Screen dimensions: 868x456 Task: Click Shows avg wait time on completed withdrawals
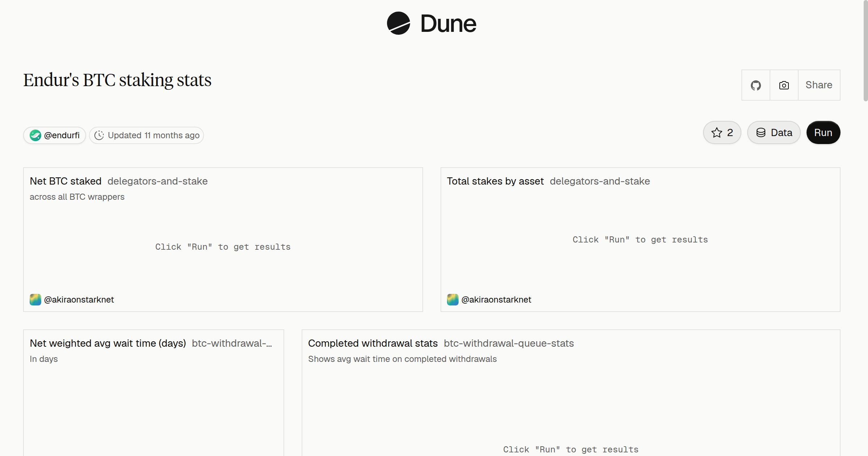(403, 359)
